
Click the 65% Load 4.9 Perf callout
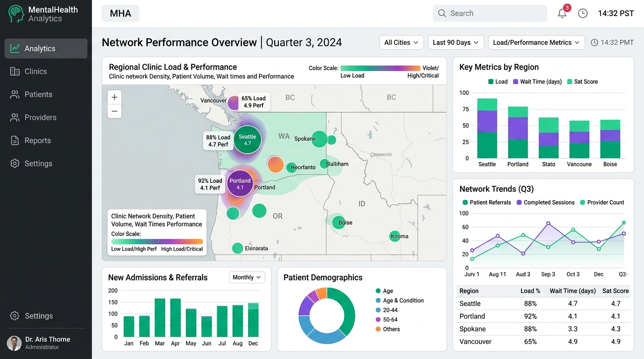(x=254, y=102)
